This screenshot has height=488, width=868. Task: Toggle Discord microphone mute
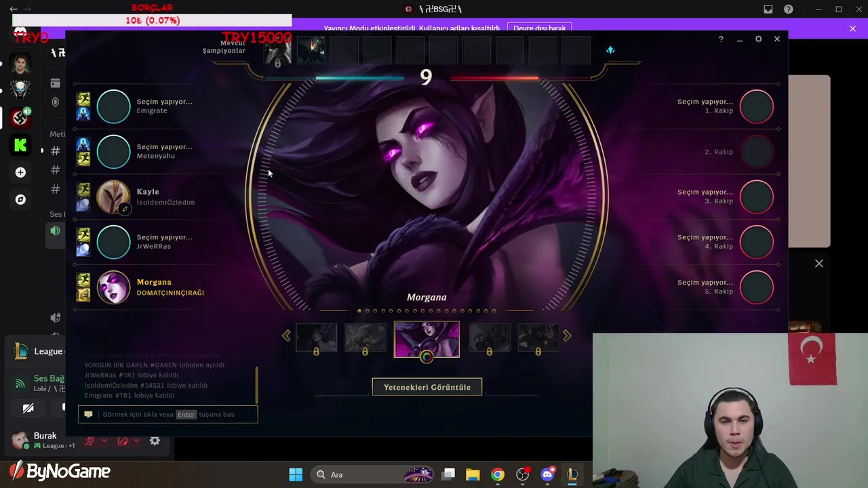click(90, 441)
